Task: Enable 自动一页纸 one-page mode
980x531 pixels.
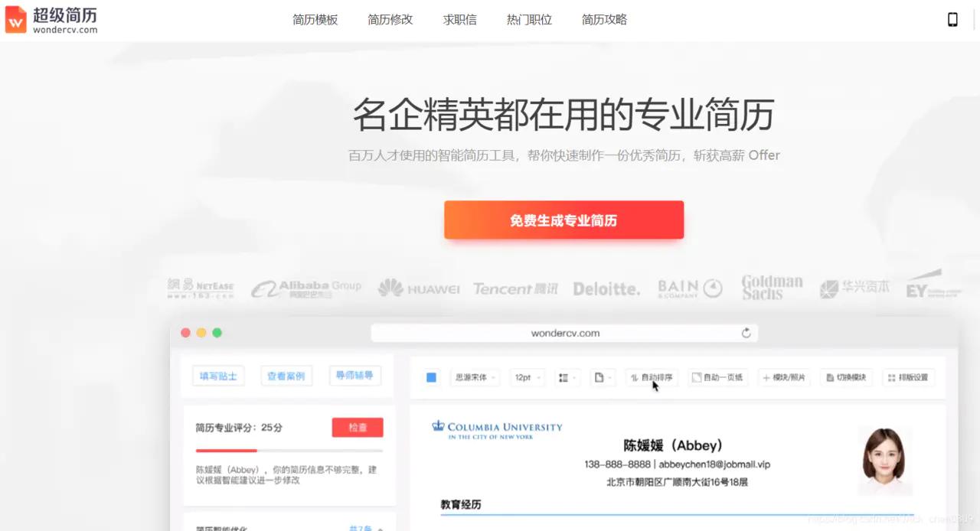Action: [717, 377]
